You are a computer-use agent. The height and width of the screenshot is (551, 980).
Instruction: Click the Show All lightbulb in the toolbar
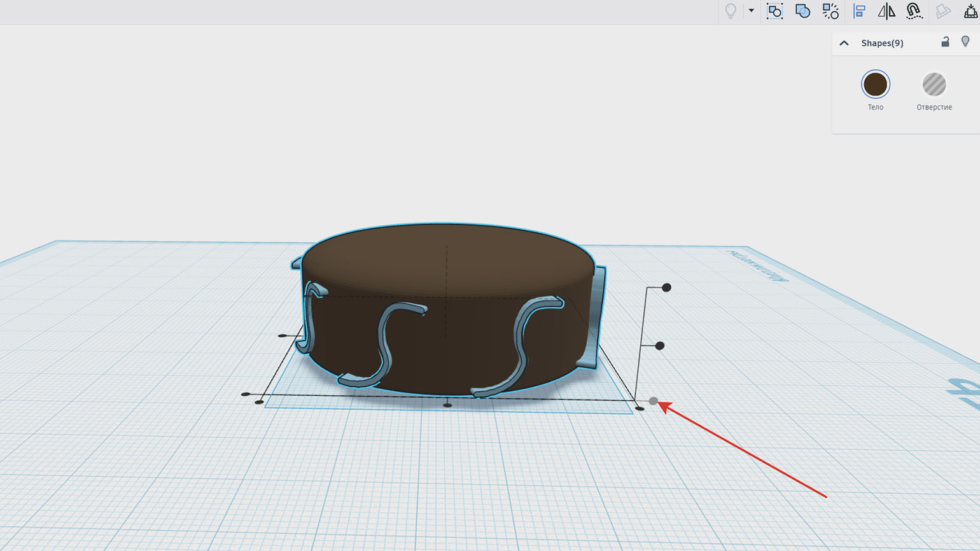click(731, 11)
